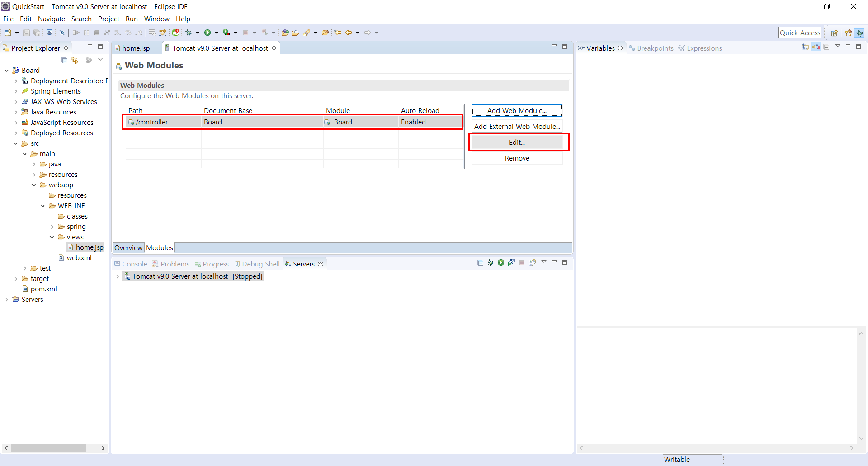Click Stop the server icon in Servers view
The height and width of the screenshot is (466, 868).
[x=522, y=262]
